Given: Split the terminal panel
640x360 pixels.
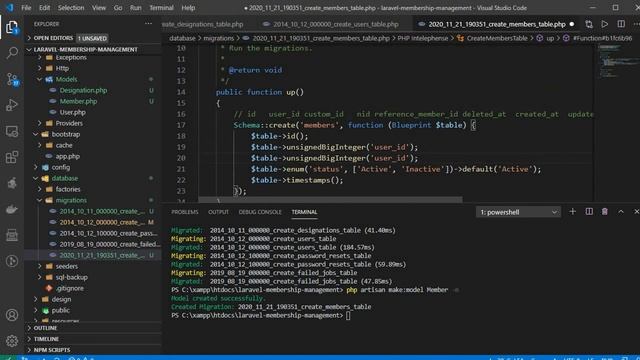Looking at the screenshot, I should (589, 211).
